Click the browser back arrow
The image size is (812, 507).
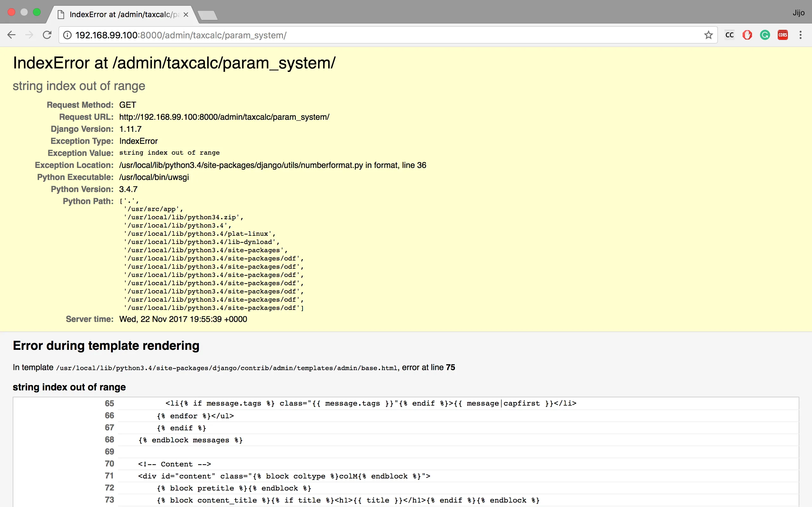[x=11, y=35]
